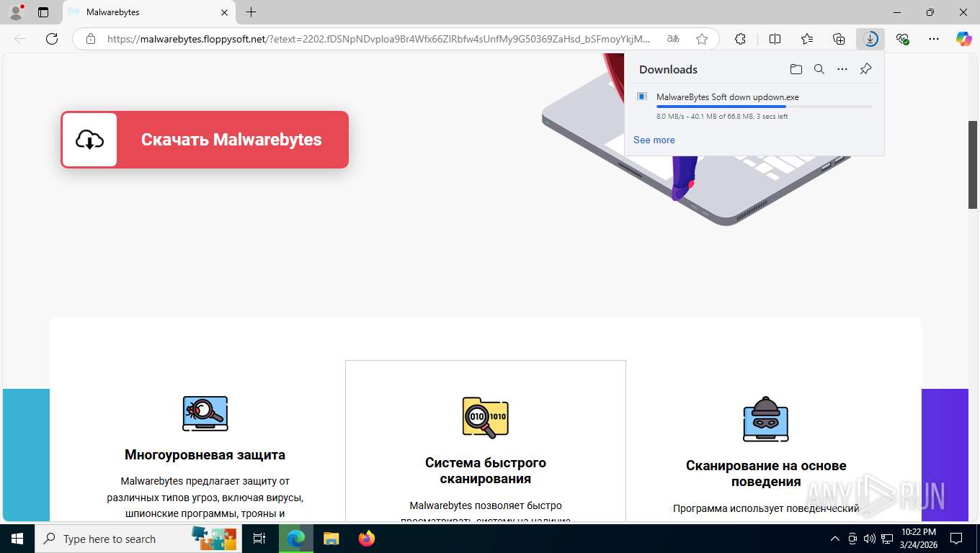Click the Type here to search box
The width and height of the screenshot is (980, 553).
140,539
